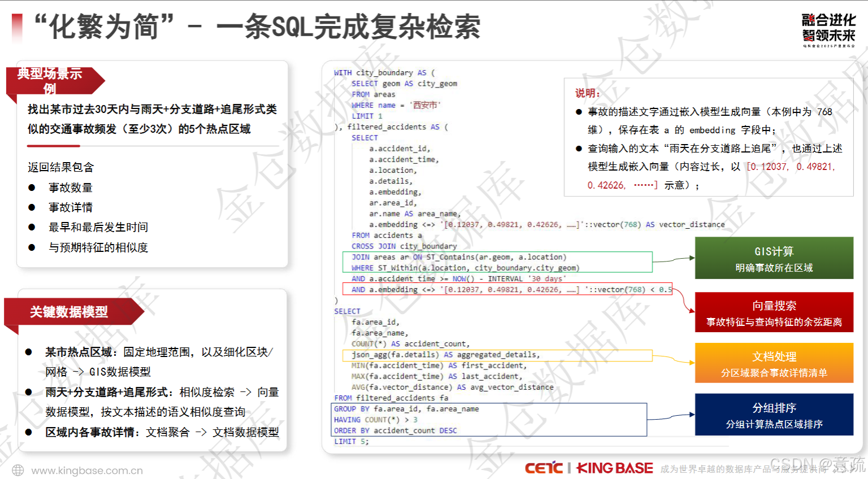Click the 与预期特征的相似度 bullet item
Viewport: 868px width, 479px height.
(x=98, y=247)
